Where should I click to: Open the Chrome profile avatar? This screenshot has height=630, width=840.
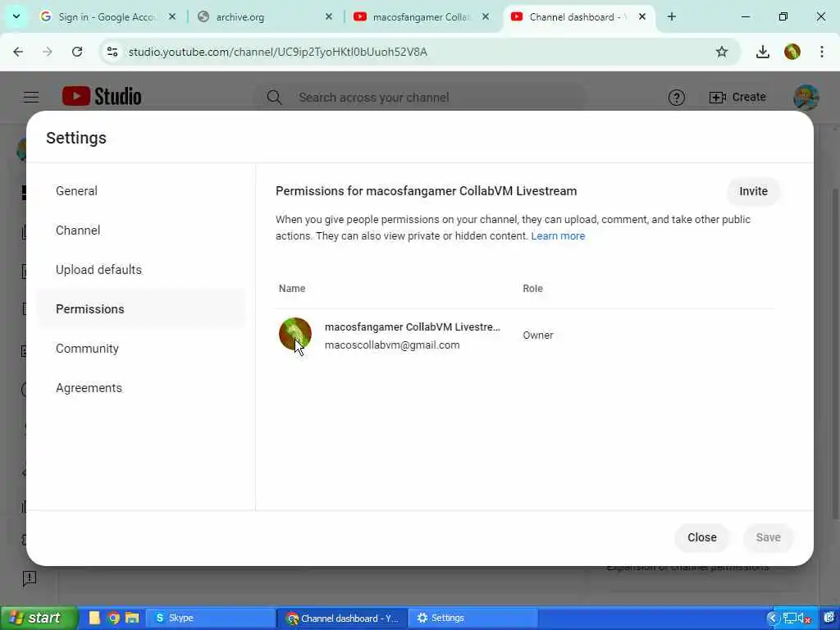coord(792,52)
